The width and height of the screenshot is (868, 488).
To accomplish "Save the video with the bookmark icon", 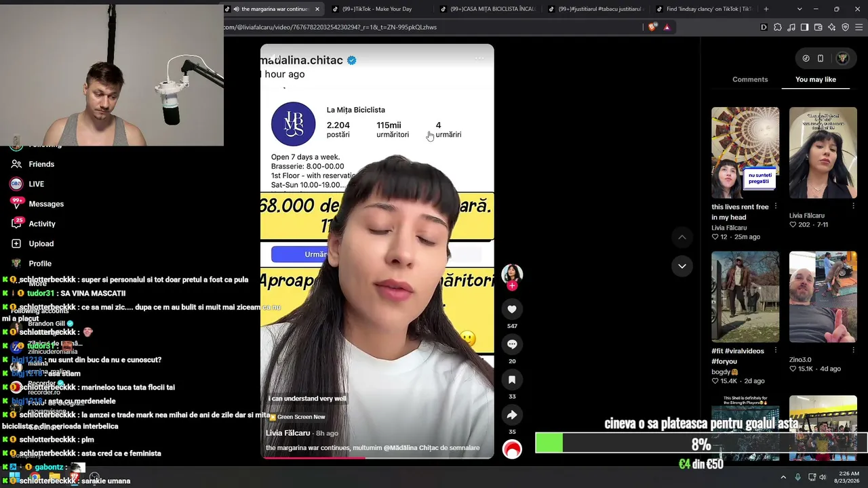I will tap(512, 380).
